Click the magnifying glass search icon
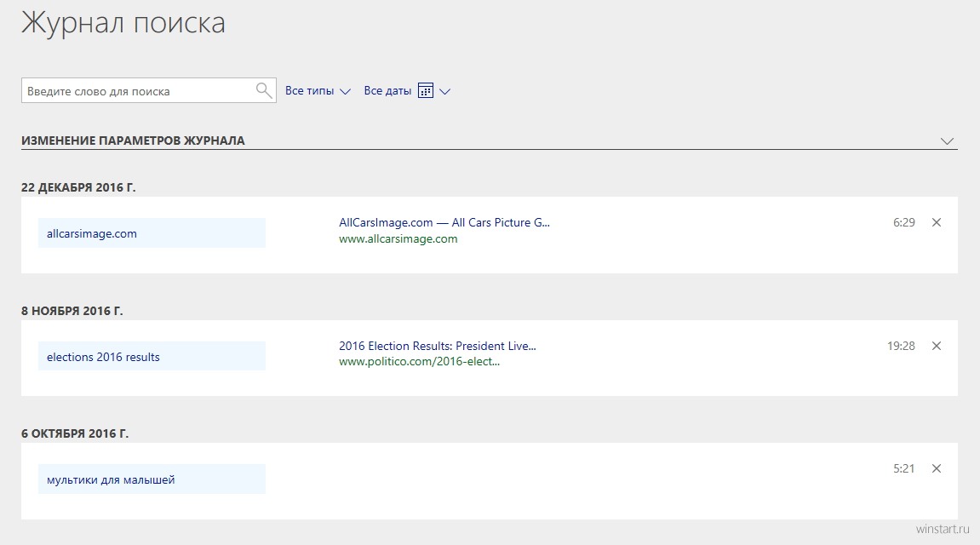980x545 pixels. (265, 90)
